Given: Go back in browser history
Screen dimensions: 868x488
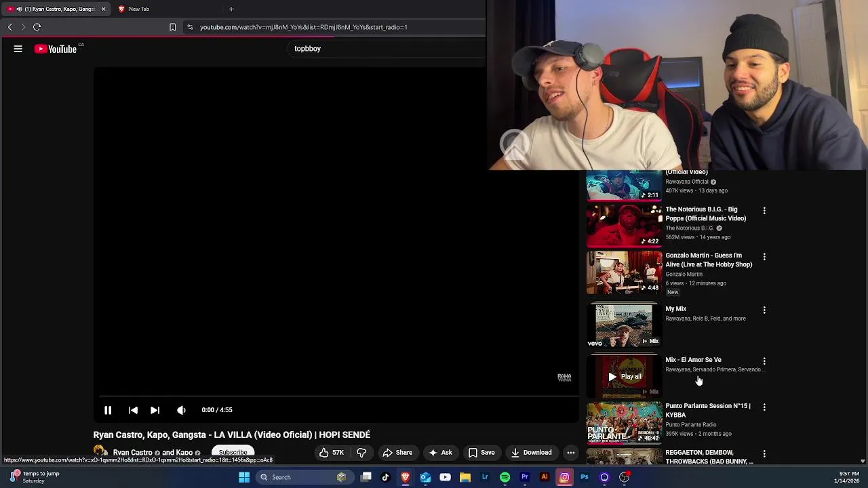Looking at the screenshot, I should pos(9,27).
